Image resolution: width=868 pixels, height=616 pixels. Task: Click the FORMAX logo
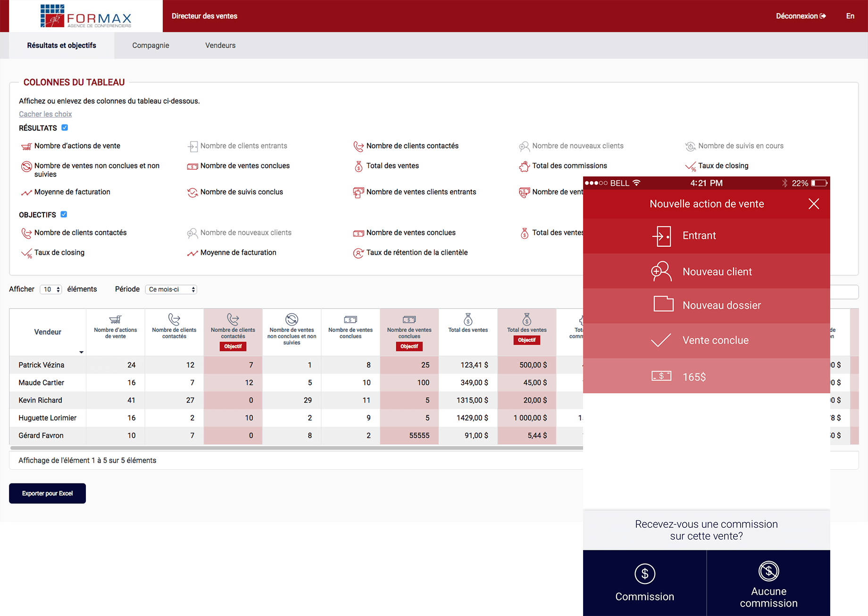(x=86, y=16)
